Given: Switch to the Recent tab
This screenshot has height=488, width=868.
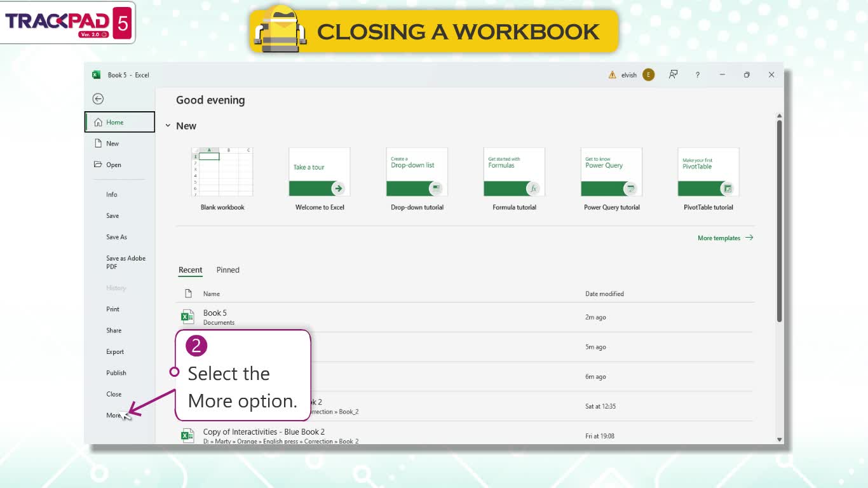Looking at the screenshot, I should coord(191,270).
